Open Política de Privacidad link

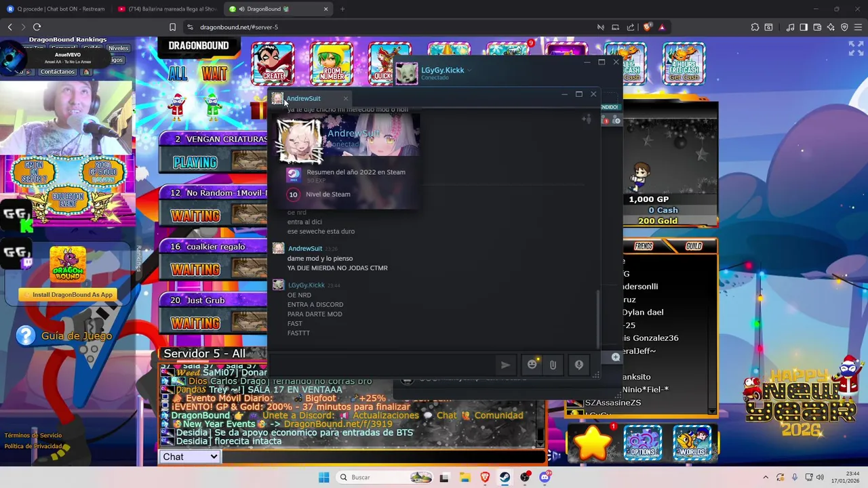tap(33, 446)
